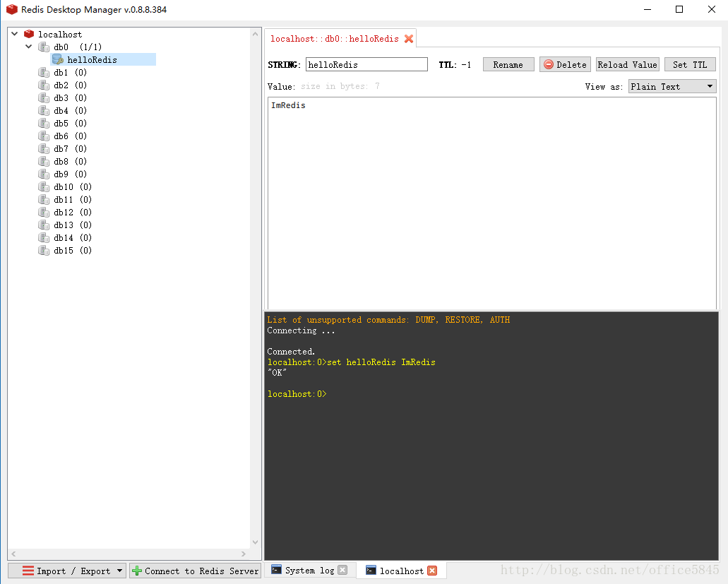728x584 pixels.
Task: Click the db12 database icon
Action: [x=44, y=212]
